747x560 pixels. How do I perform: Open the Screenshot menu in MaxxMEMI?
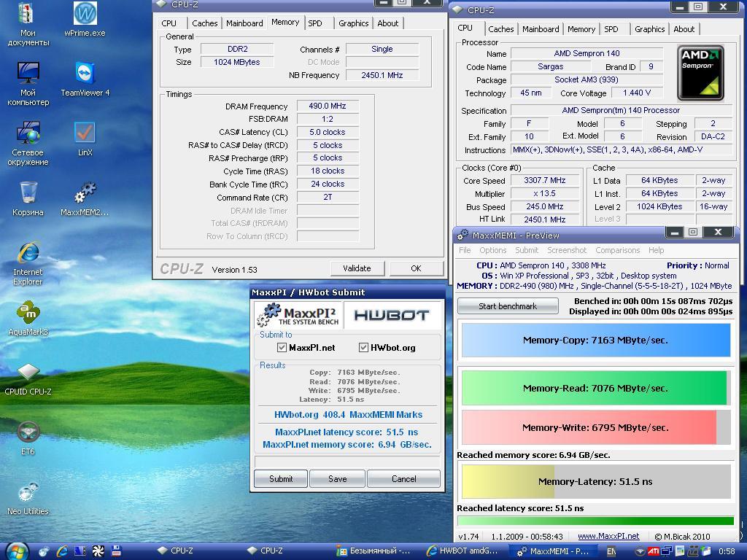click(x=566, y=250)
